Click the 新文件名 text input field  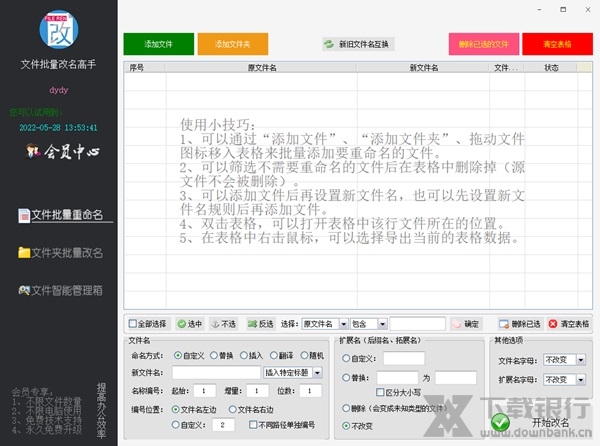tap(216, 373)
